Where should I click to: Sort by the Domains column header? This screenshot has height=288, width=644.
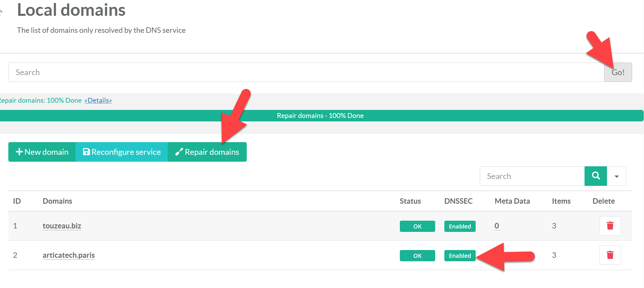(57, 201)
